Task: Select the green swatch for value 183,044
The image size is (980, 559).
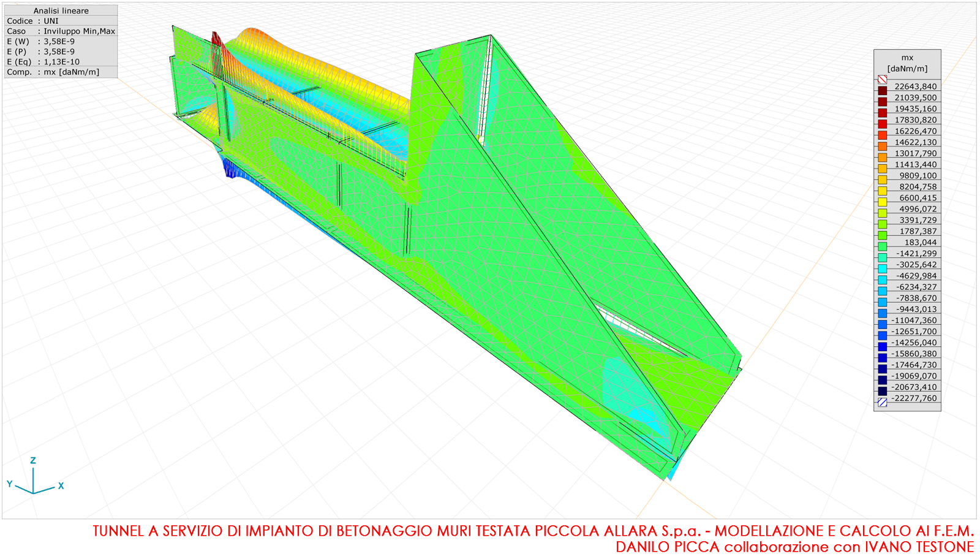Action: pyautogui.click(x=882, y=246)
